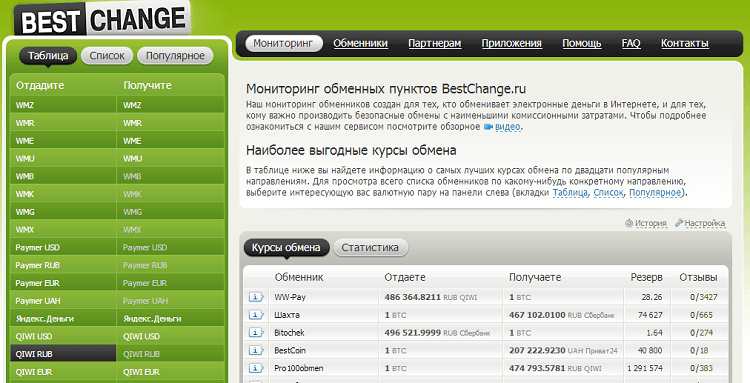
Task: Open the Контакты menu item
Action: click(684, 43)
